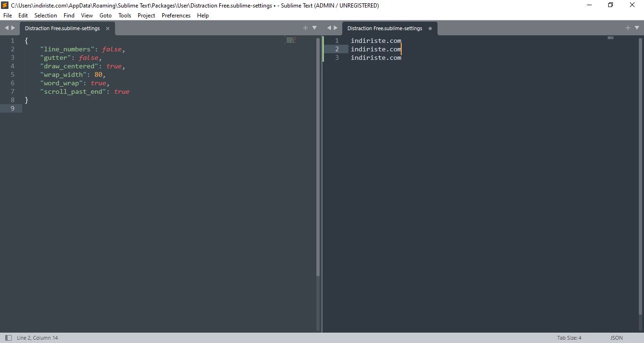
Task: Click indiriste.com on right pane line 3
Action: (x=376, y=58)
